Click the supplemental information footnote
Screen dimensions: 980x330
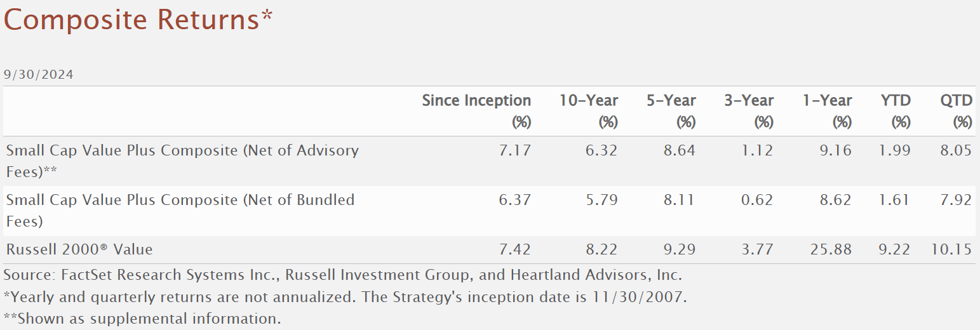click(142, 318)
